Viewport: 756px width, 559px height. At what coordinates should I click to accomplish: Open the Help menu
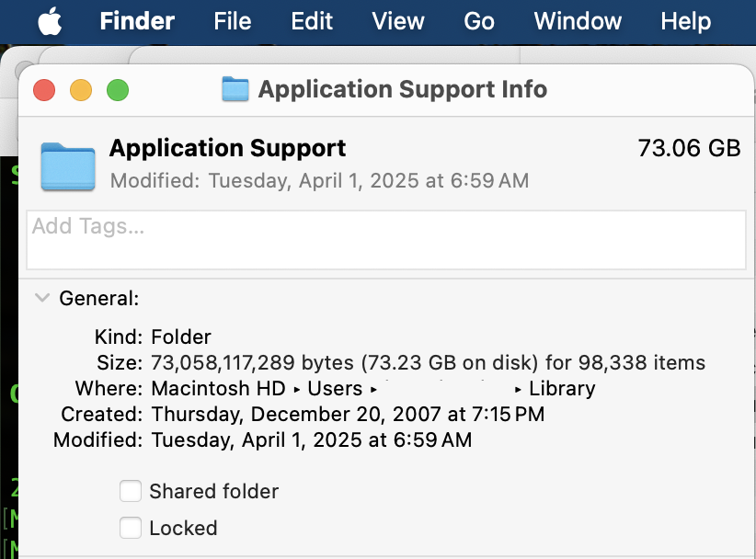[x=685, y=21]
